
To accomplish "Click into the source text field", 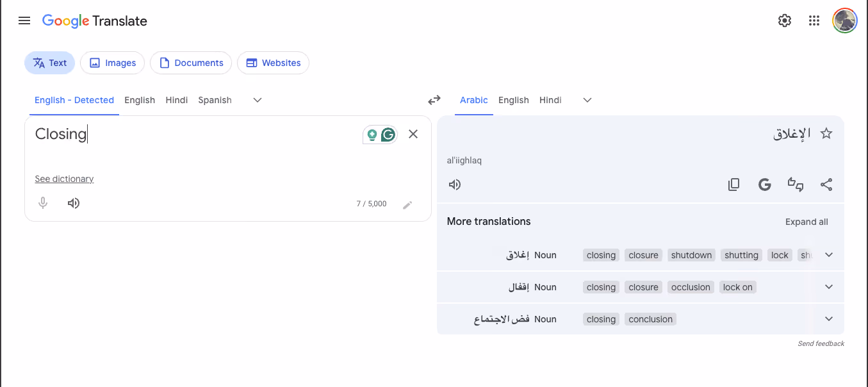I will tap(192, 134).
